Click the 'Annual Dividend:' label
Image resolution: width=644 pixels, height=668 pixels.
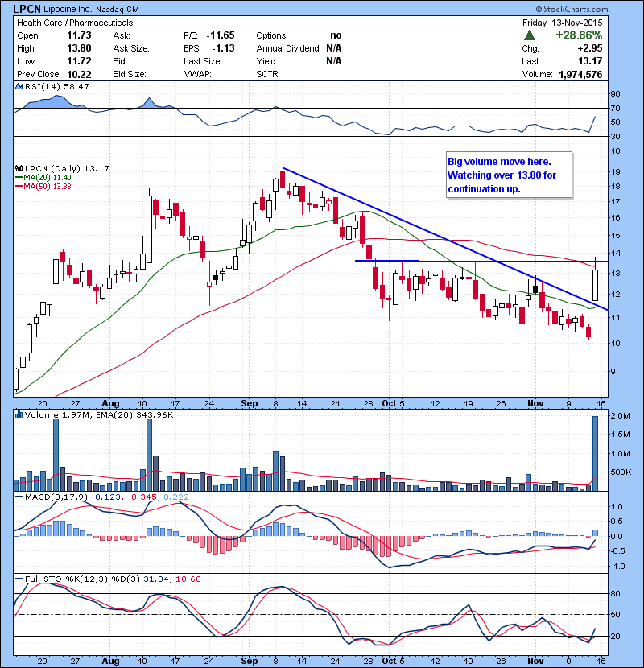click(x=288, y=48)
